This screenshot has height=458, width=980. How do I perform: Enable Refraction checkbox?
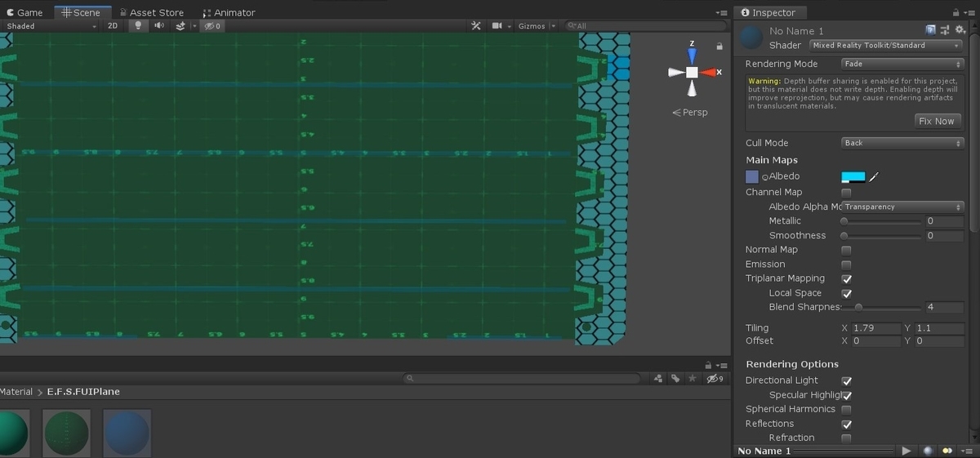(x=846, y=438)
